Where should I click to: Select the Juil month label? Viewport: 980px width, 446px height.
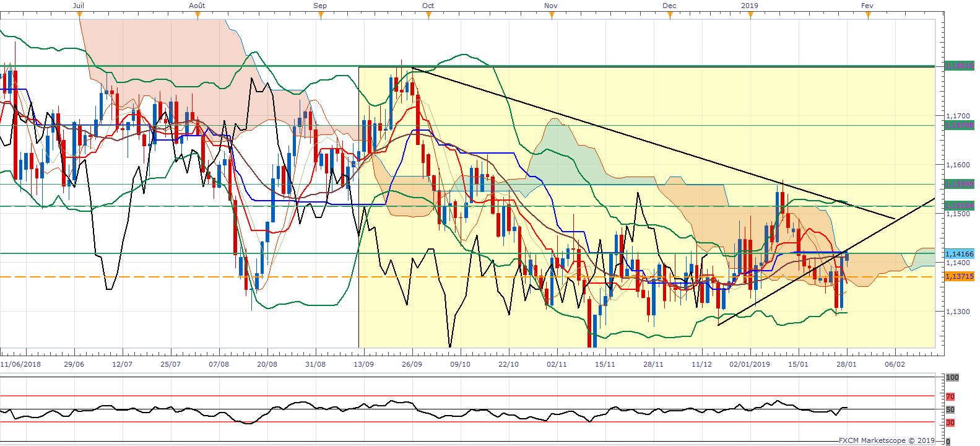click(x=79, y=6)
